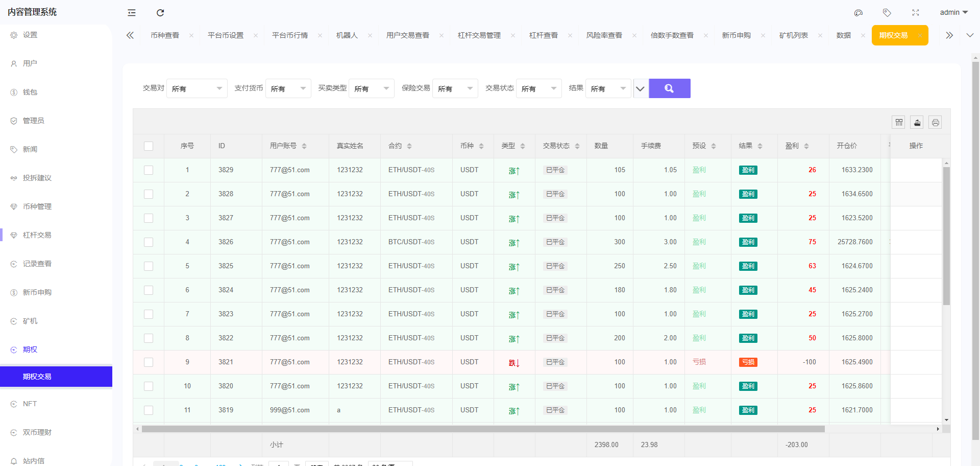The width and height of the screenshot is (980, 466).
Task: Click the print table icon
Action: point(936,122)
